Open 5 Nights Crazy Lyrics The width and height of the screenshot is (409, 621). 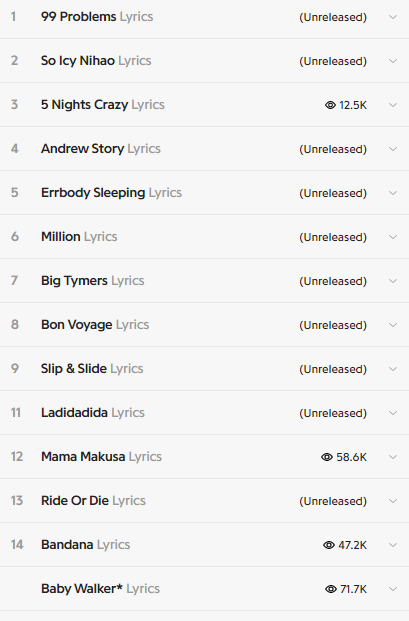tap(103, 105)
